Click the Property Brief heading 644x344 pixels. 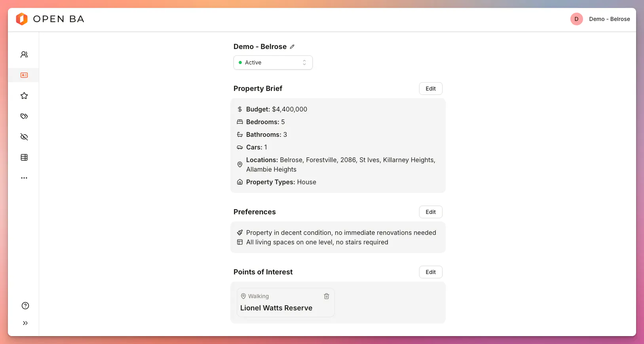click(x=258, y=89)
